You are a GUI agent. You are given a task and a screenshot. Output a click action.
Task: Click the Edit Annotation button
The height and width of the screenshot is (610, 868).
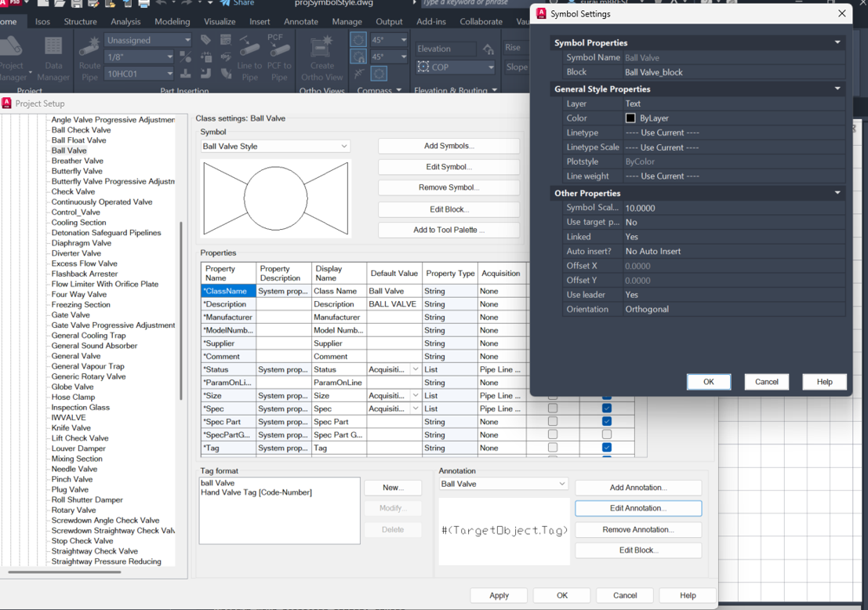tap(637, 508)
